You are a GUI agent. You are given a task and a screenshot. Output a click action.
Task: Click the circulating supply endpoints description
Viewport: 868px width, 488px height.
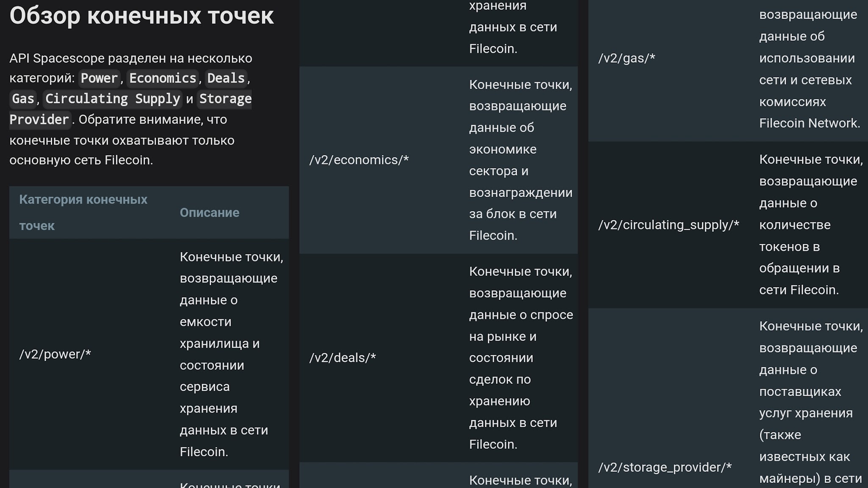pos(811,225)
